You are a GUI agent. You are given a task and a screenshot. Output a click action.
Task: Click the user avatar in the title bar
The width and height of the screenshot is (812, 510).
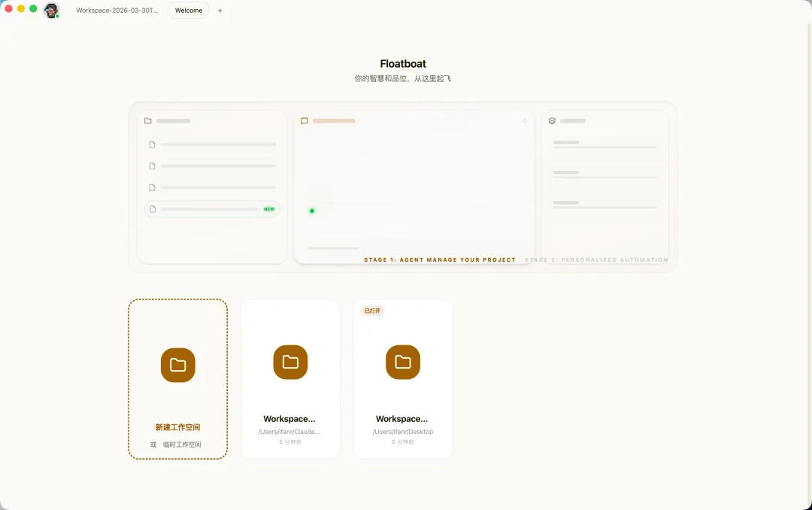point(51,11)
